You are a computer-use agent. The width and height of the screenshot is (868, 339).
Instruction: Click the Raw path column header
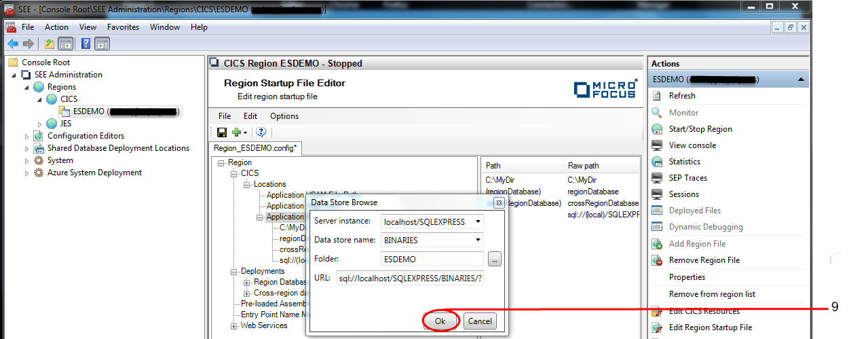(x=583, y=165)
